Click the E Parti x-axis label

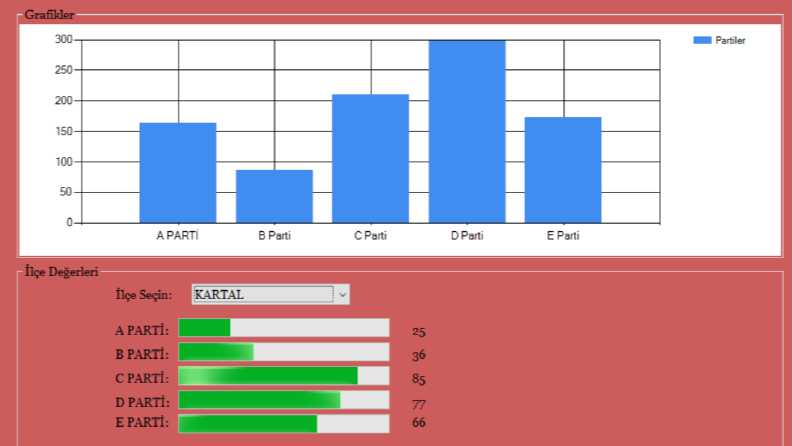tap(563, 236)
